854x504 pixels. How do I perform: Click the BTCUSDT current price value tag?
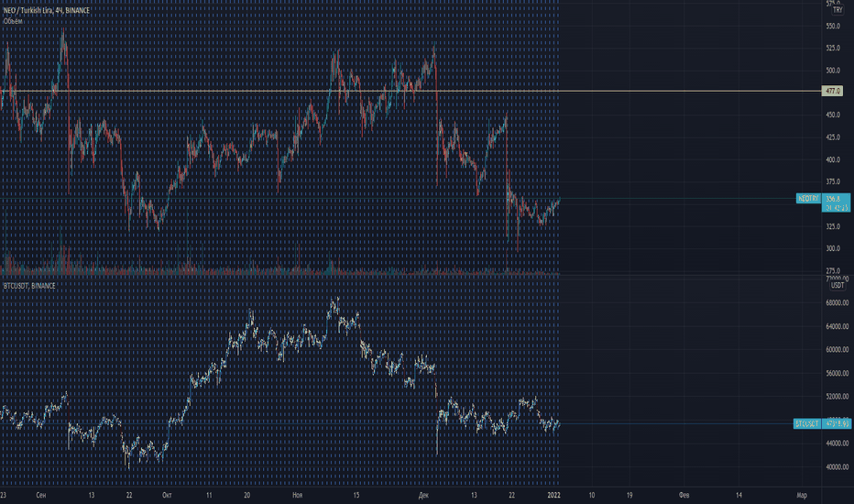836,423
